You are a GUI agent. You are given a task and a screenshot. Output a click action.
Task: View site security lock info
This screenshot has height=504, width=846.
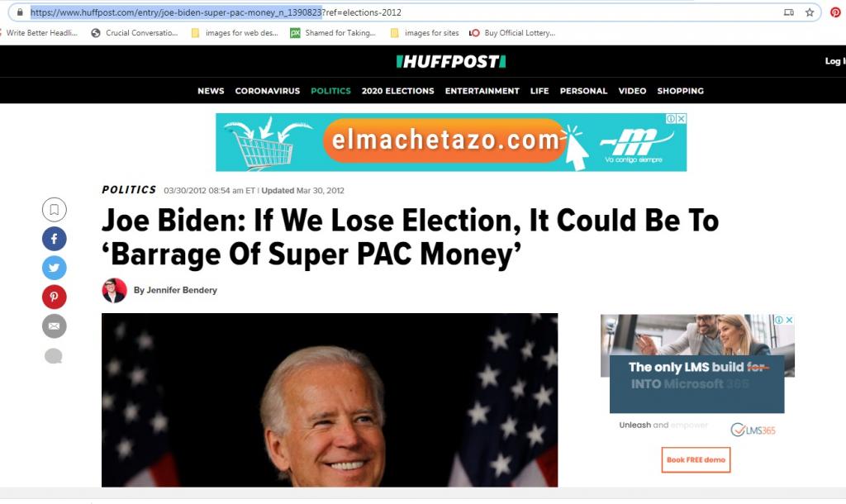(x=20, y=12)
